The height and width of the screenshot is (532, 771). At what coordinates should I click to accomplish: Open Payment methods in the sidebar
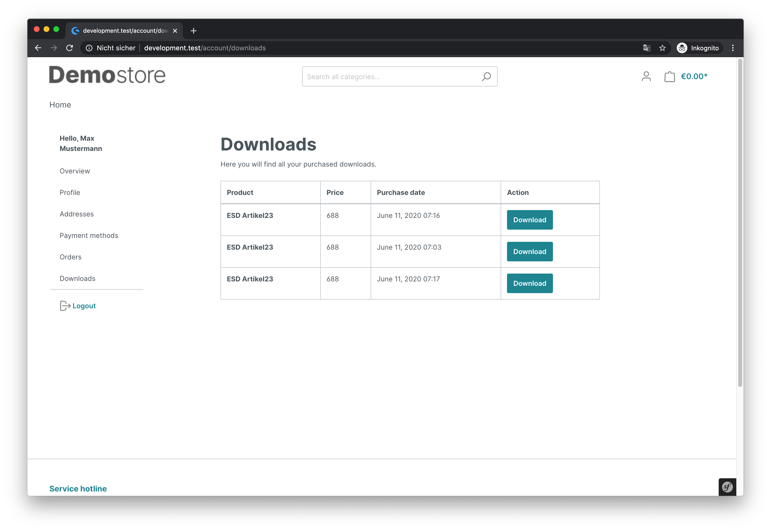(x=89, y=235)
